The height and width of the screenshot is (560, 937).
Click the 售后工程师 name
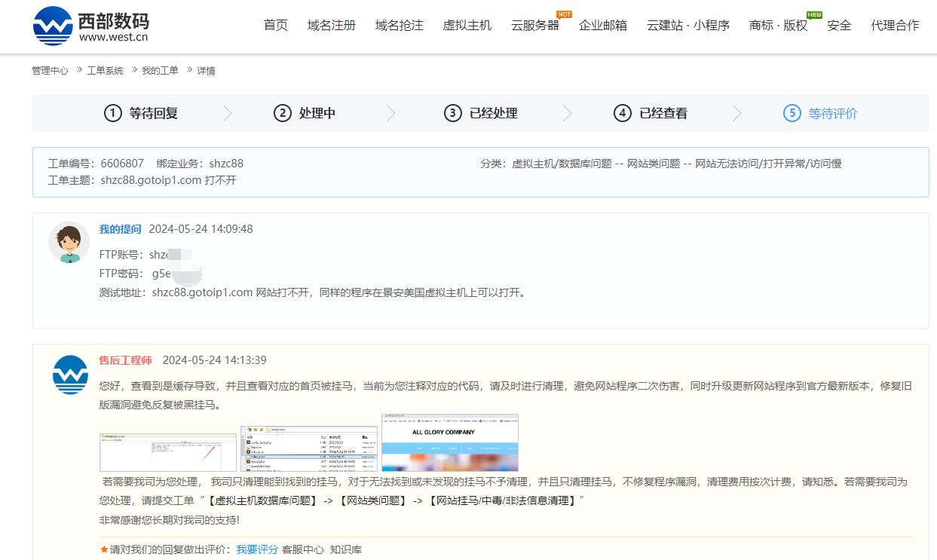click(x=126, y=360)
